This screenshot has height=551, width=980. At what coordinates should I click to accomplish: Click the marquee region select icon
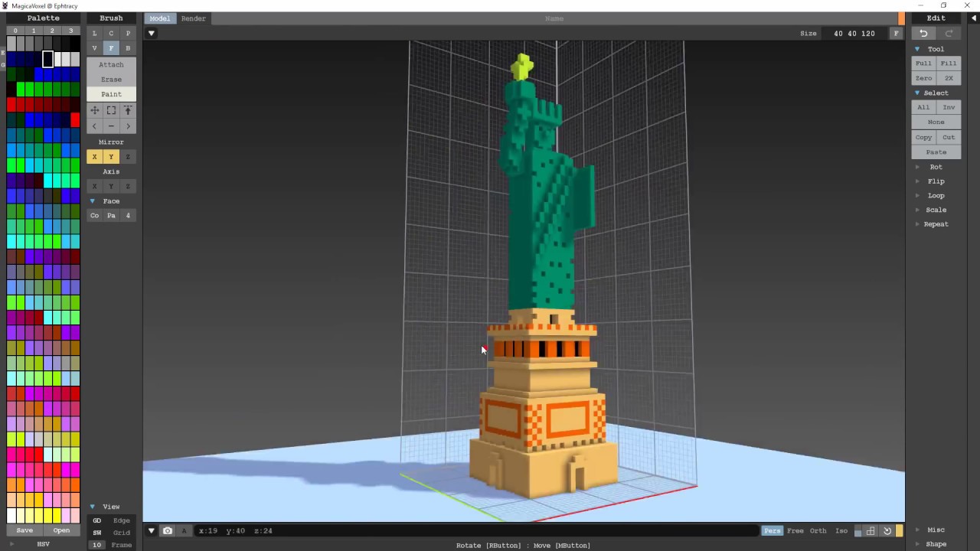[111, 111]
